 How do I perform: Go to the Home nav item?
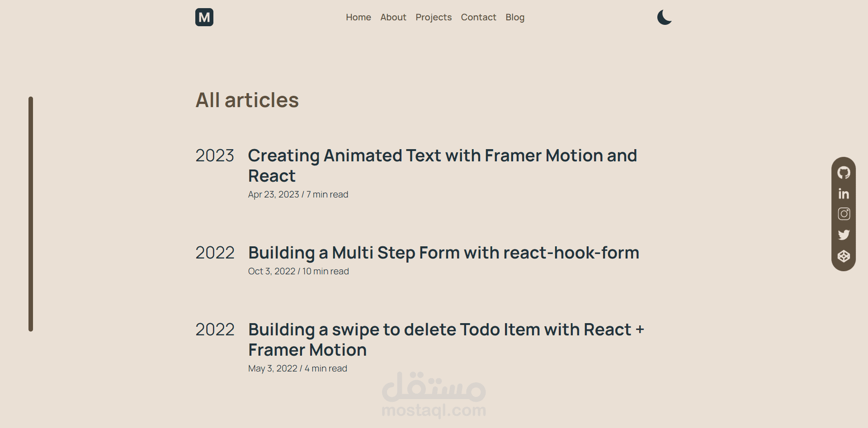359,17
